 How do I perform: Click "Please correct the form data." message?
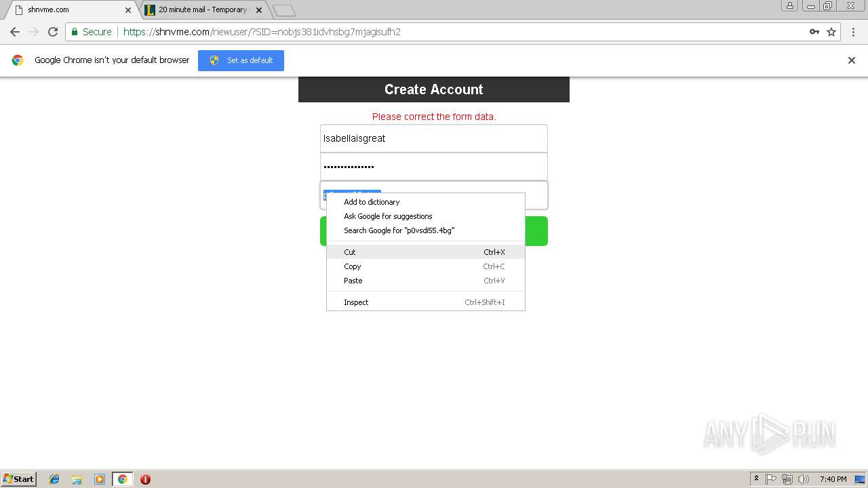434,117
